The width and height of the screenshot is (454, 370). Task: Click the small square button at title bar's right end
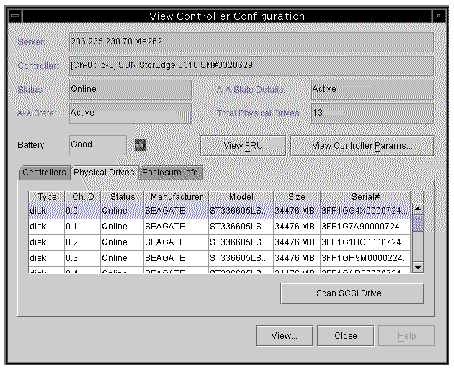coord(439,16)
